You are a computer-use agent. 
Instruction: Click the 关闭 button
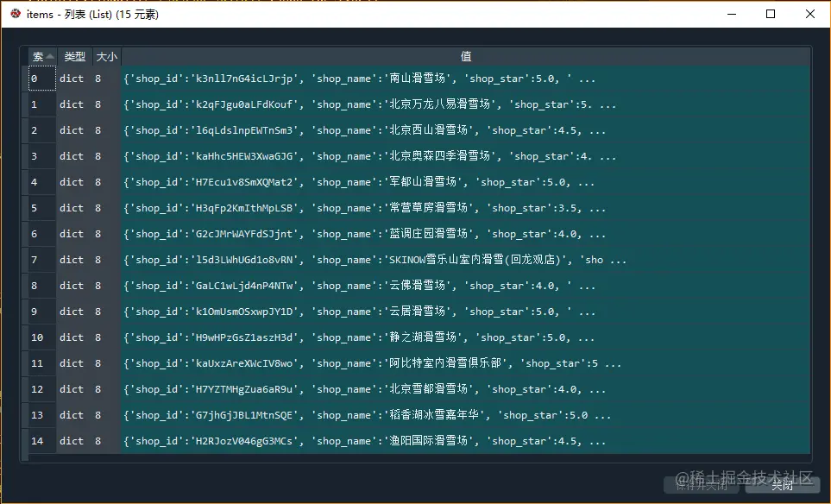pyautogui.click(x=782, y=484)
